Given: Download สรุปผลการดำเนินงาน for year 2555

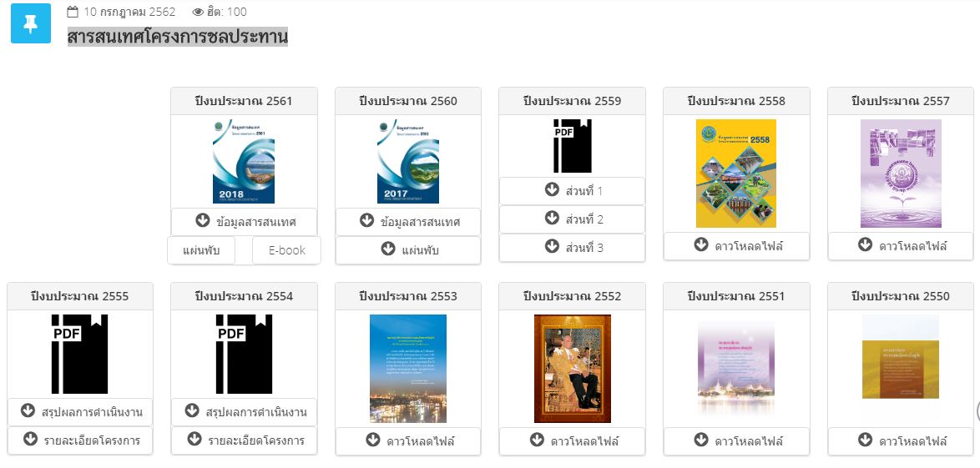Looking at the screenshot, I should tap(80, 412).
